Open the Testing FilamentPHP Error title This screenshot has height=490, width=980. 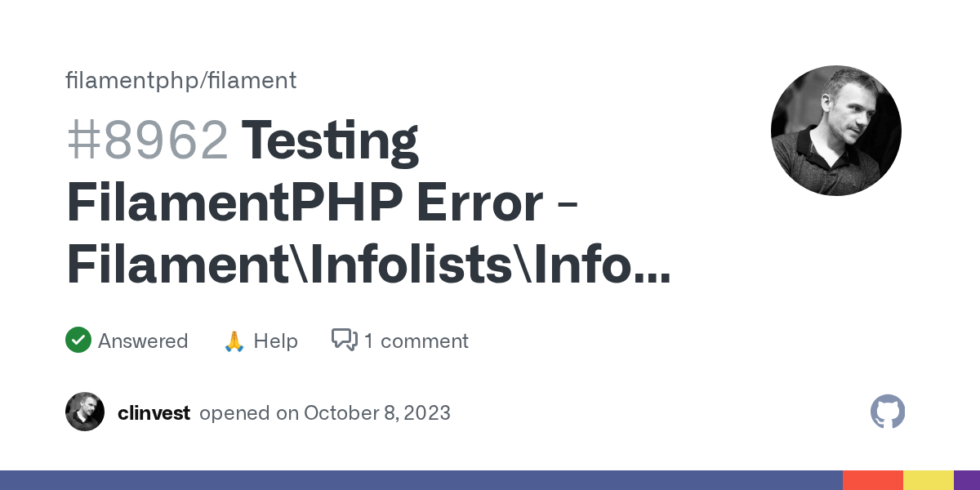tap(330, 140)
